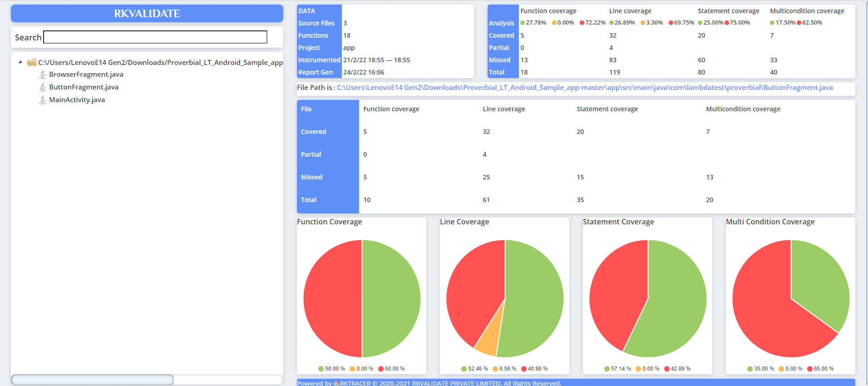868x386 pixels.
Task: Collapse the project root folder arrow
Action: [x=20, y=62]
